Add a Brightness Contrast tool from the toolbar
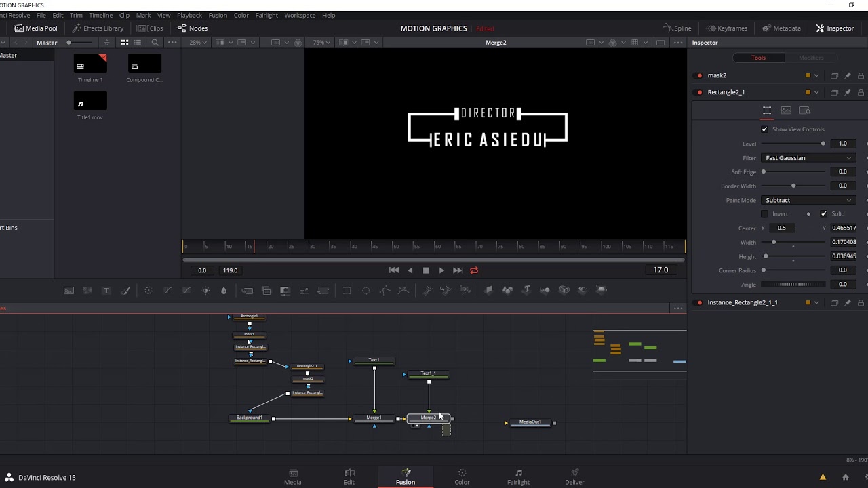Viewport: 868px width, 488px height. tap(206, 290)
